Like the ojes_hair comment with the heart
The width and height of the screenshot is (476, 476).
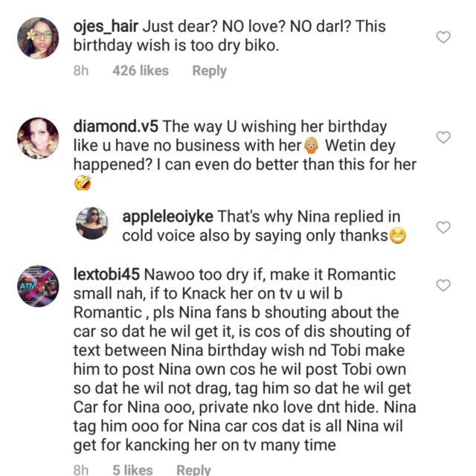click(x=443, y=37)
